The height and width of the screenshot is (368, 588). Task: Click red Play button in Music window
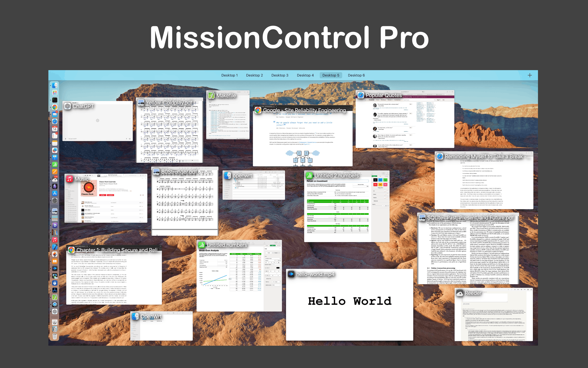point(102,195)
